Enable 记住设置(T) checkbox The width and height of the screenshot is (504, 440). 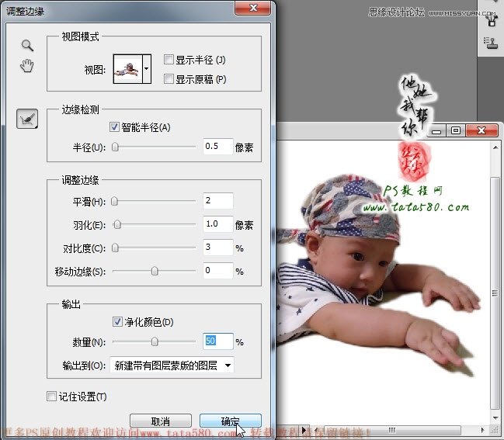pos(51,396)
